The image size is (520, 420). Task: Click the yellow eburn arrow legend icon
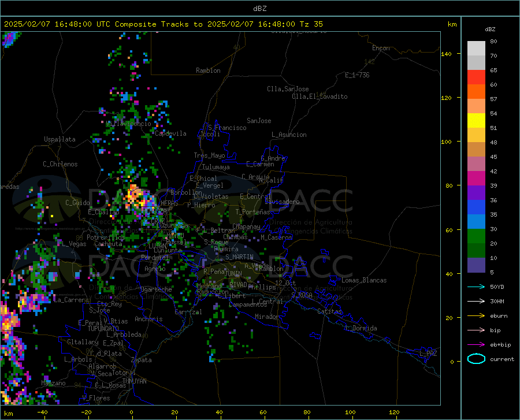coord(476,315)
